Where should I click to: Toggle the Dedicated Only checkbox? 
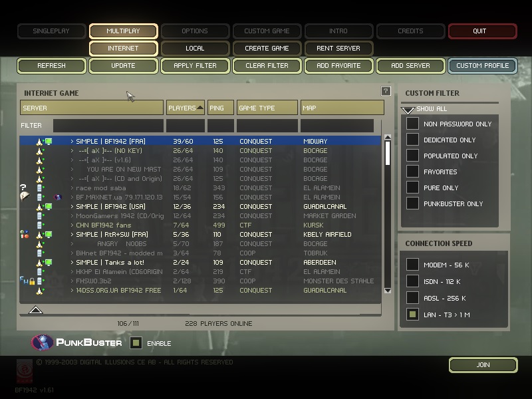412,140
